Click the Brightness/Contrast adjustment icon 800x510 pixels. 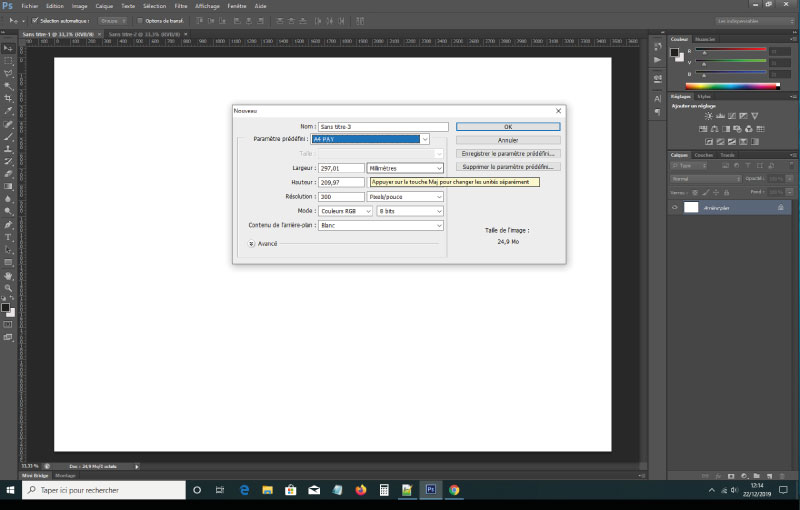[707, 116]
